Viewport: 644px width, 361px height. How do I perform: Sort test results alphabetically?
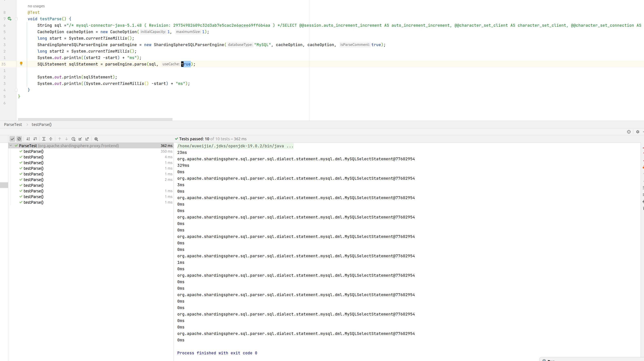(28, 139)
